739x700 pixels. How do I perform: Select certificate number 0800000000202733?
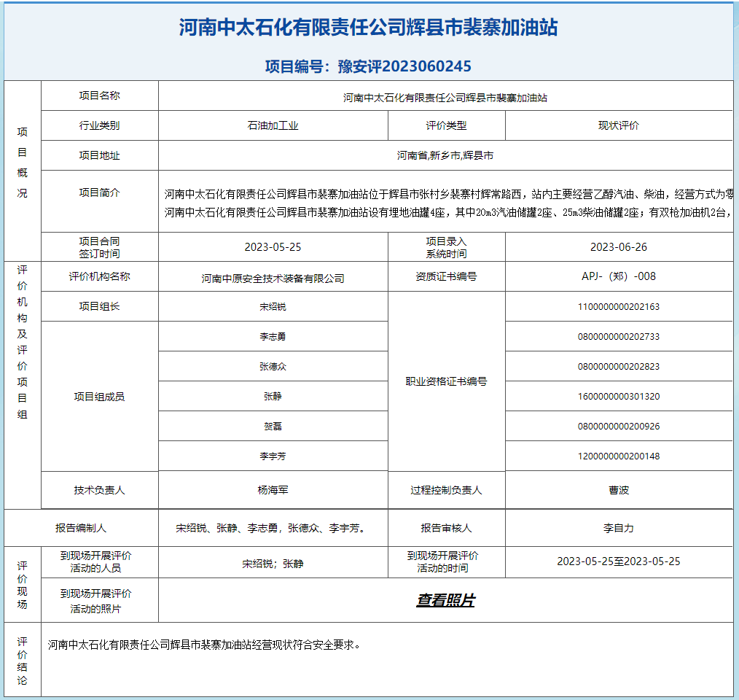point(618,336)
